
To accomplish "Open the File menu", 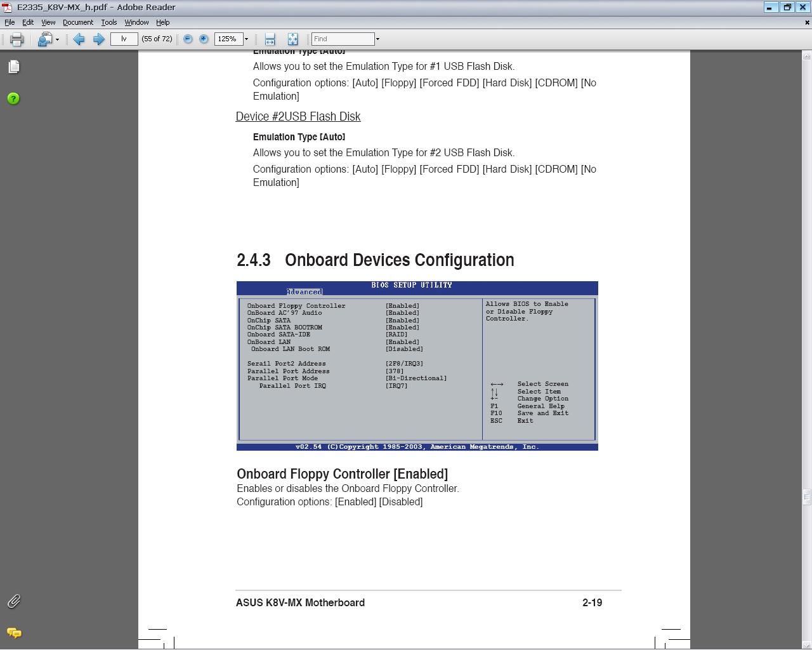I will pyautogui.click(x=10, y=22).
